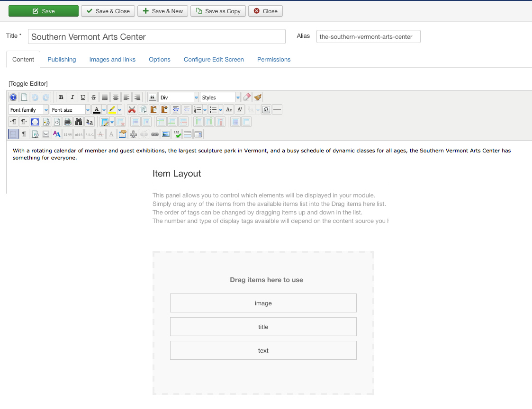Image resolution: width=532 pixels, height=409 pixels.
Task: Click the insert link chain icon
Action: [x=155, y=134]
